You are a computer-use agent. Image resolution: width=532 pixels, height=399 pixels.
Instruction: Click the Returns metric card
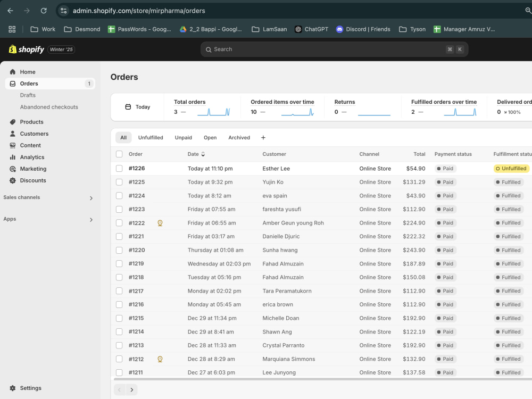[363, 107]
